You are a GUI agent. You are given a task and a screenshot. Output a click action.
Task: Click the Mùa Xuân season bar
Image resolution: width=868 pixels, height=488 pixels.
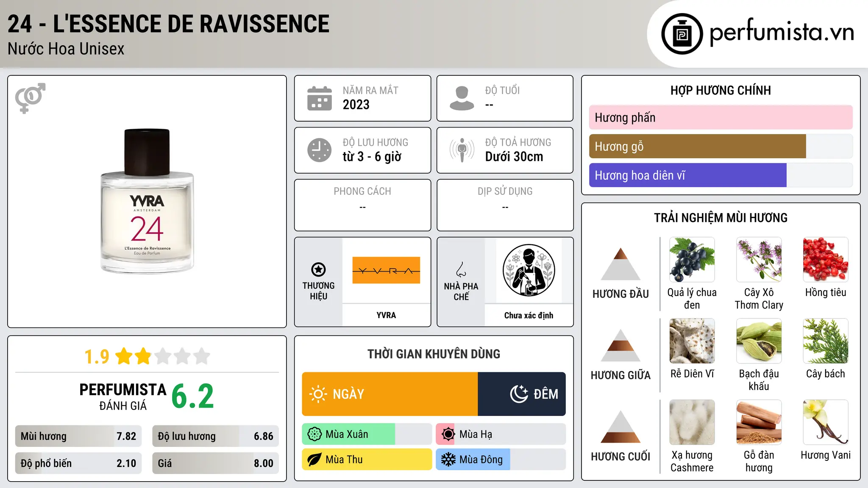pyautogui.click(x=367, y=434)
